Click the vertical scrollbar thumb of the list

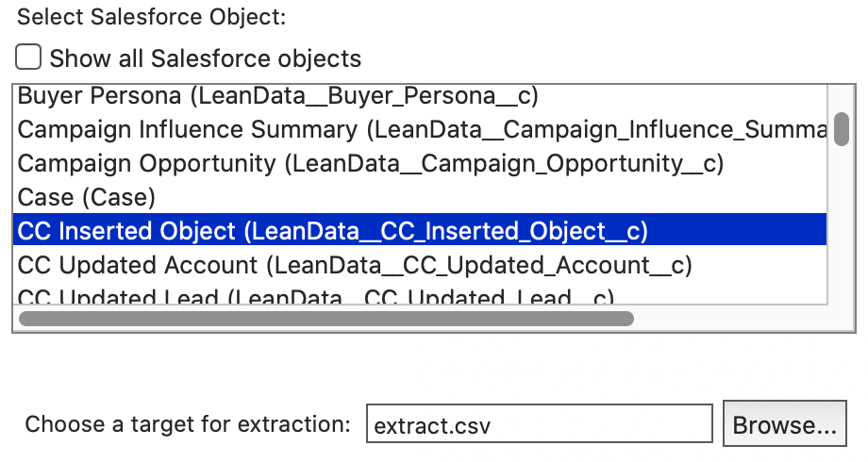click(842, 128)
